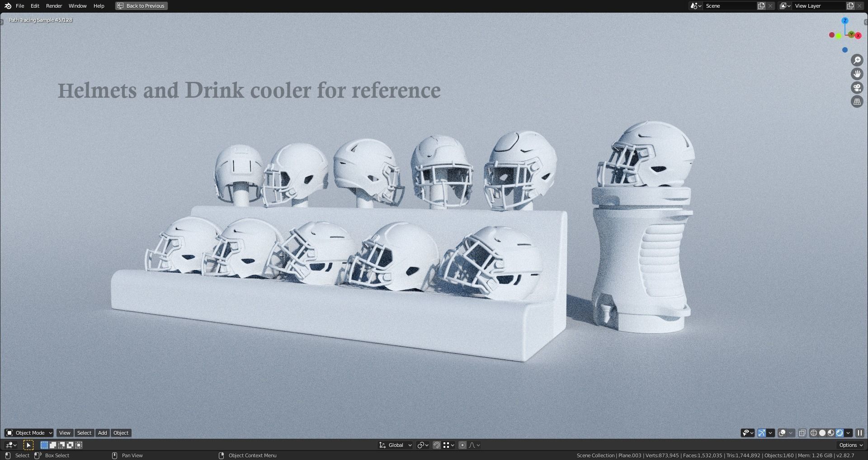
Task: Click the View Layer name field
Action: (x=819, y=6)
